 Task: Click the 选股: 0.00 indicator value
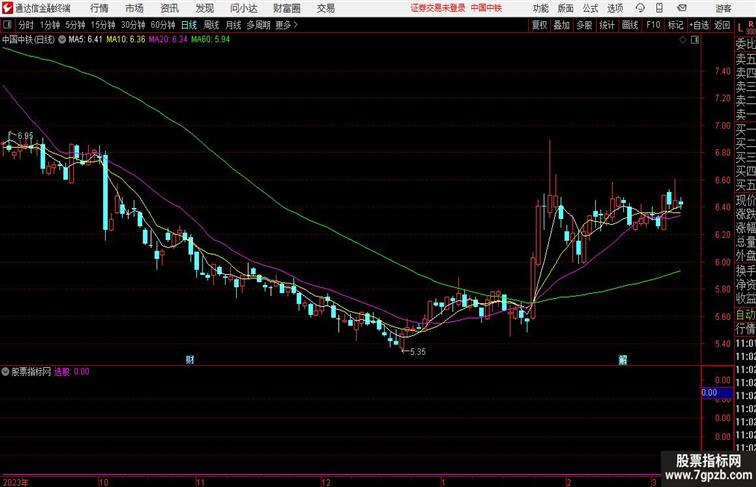pos(71,372)
